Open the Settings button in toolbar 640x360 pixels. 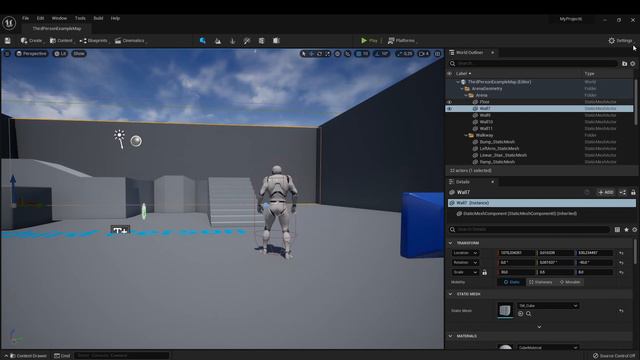point(620,40)
